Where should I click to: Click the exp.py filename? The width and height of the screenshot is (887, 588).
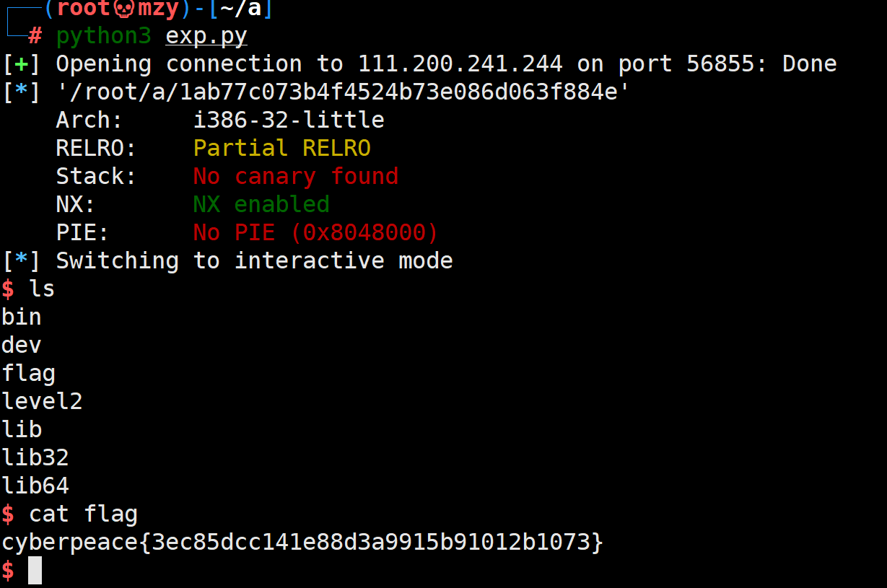tap(206, 36)
